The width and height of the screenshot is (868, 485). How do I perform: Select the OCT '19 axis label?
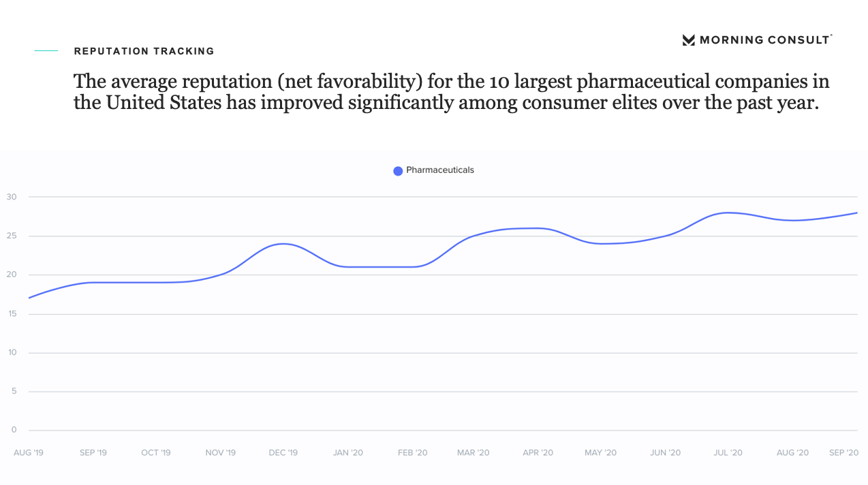point(155,453)
